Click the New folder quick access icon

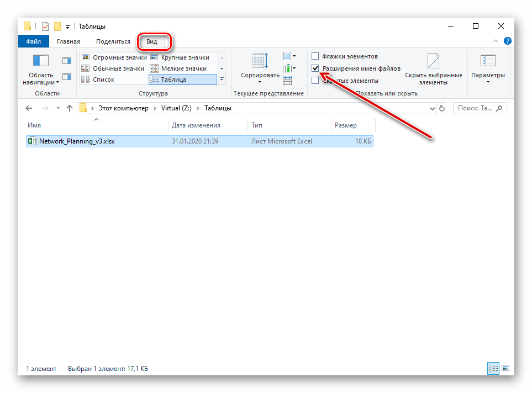click(x=57, y=26)
